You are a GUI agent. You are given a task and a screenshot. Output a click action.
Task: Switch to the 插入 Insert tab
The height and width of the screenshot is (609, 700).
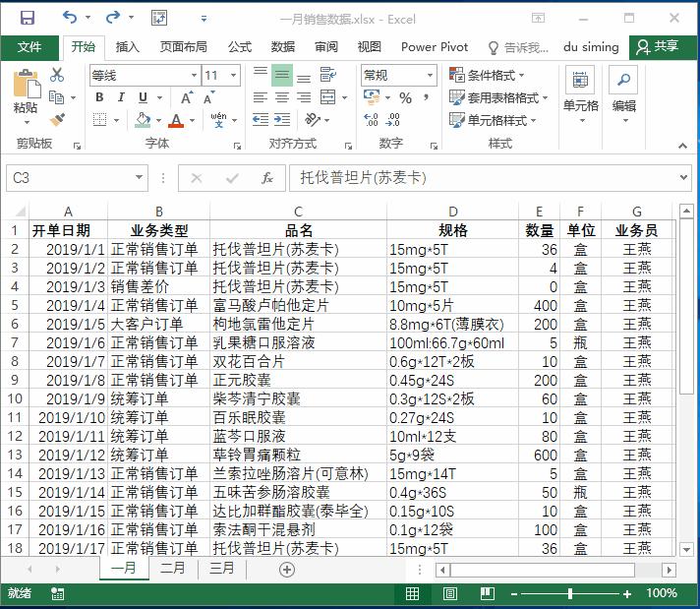click(127, 47)
